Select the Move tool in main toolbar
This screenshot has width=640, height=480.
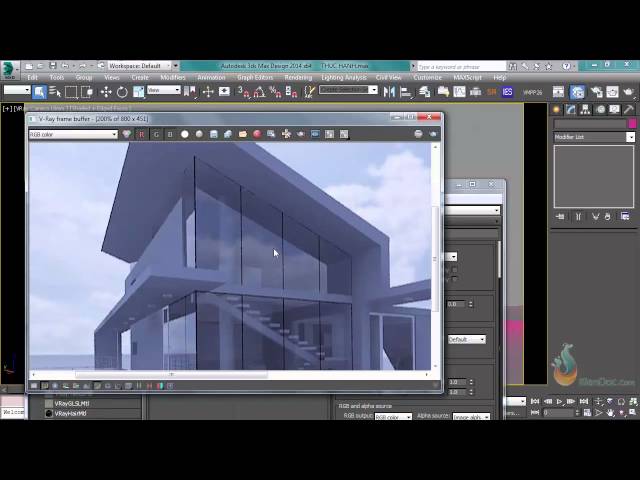pos(105,92)
